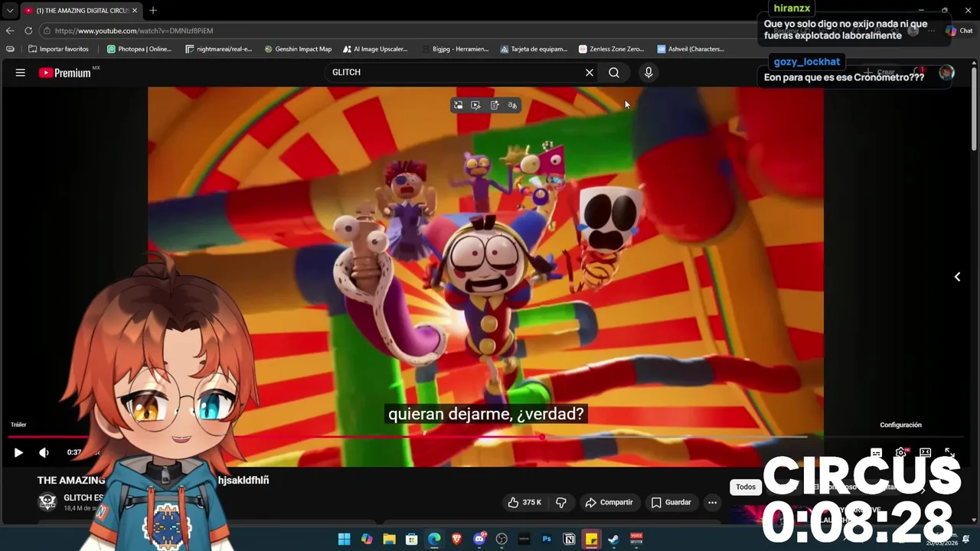Close THE AMAZING DIGITAL CIRCUS browser tab
The width and height of the screenshot is (980, 551).
click(136, 11)
